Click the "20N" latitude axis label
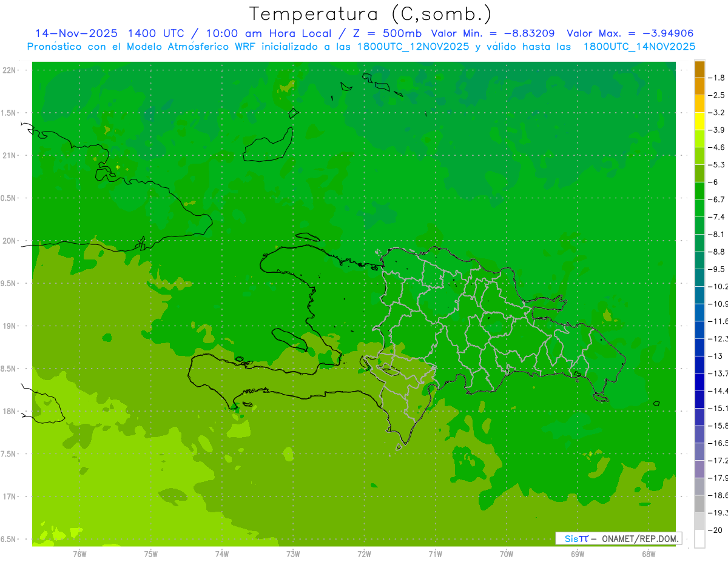728x562 pixels. tap(9, 241)
